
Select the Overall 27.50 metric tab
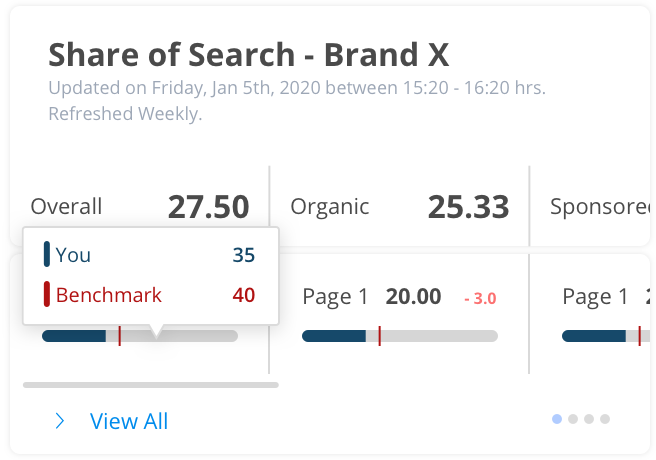[139, 207]
